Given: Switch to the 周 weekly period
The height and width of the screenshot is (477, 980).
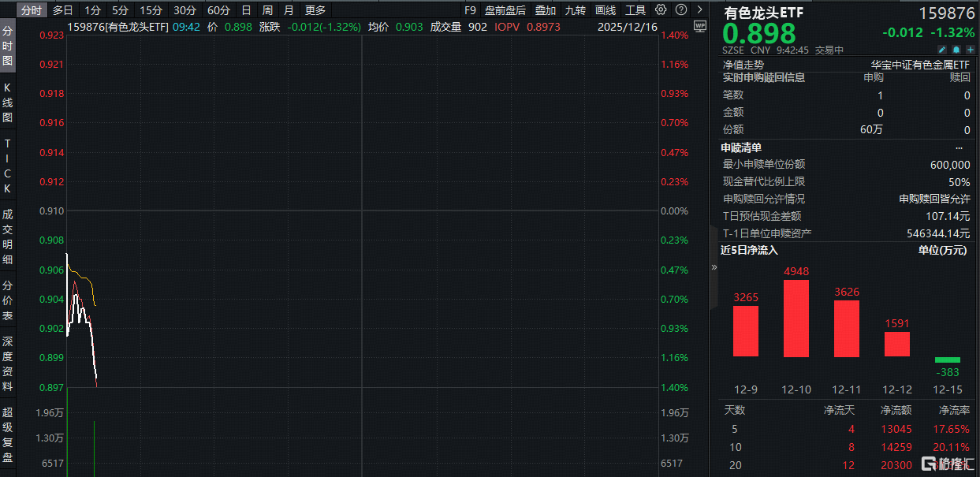Looking at the screenshot, I should click(268, 10).
